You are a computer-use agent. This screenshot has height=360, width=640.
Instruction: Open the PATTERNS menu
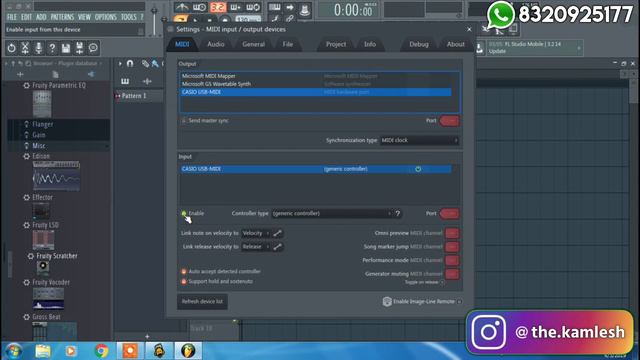[x=62, y=17]
